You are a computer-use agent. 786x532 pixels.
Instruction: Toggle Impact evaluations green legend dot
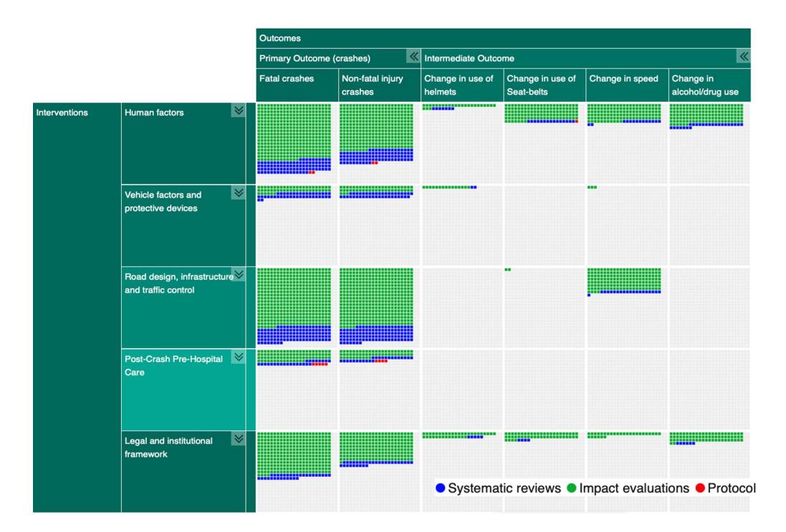[572, 488]
